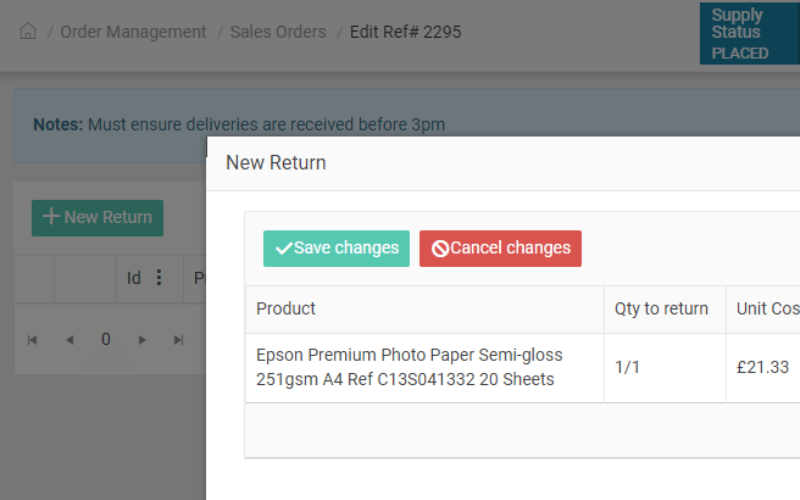Click the home icon in breadcrumb
The image size is (800, 500).
pos(28,31)
